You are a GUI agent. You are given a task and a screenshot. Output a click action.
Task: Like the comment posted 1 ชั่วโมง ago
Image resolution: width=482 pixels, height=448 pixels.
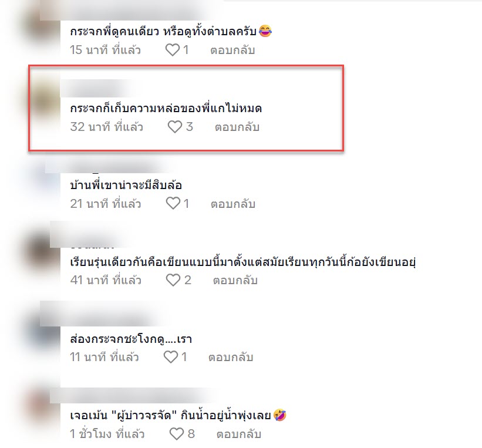(x=177, y=433)
